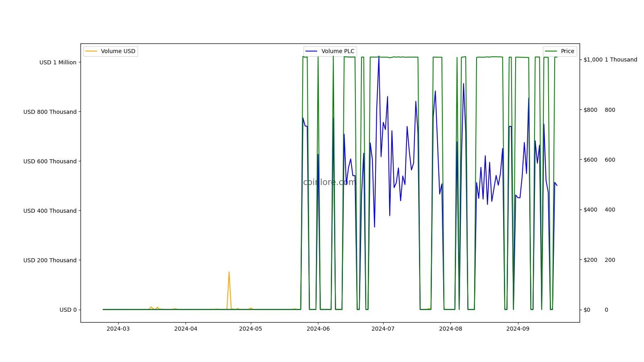Click the orange volume spike in late April
This screenshot has width=644, height=362.
tap(229, 290)
